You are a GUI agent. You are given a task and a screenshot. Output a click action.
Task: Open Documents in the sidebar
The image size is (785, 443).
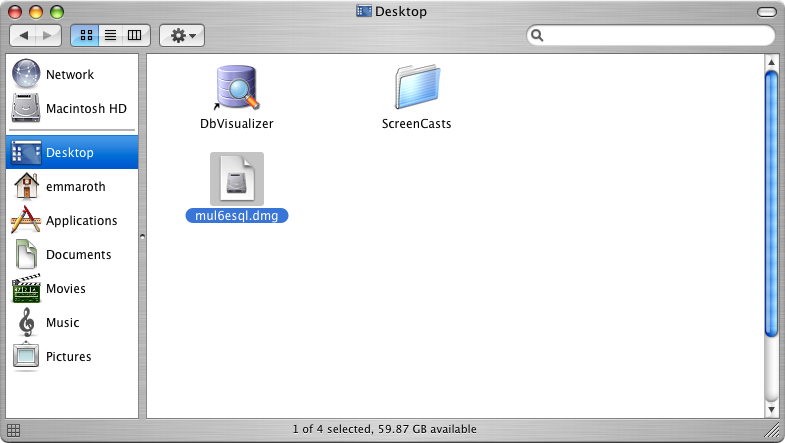tap(72, 254)
